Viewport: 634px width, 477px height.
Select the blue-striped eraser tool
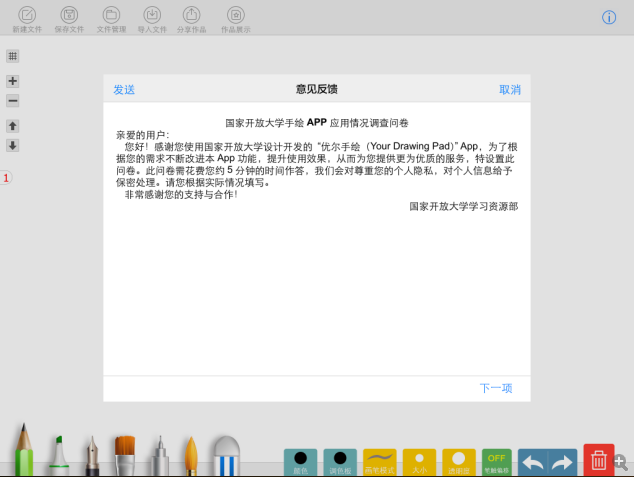pos(225,455)
